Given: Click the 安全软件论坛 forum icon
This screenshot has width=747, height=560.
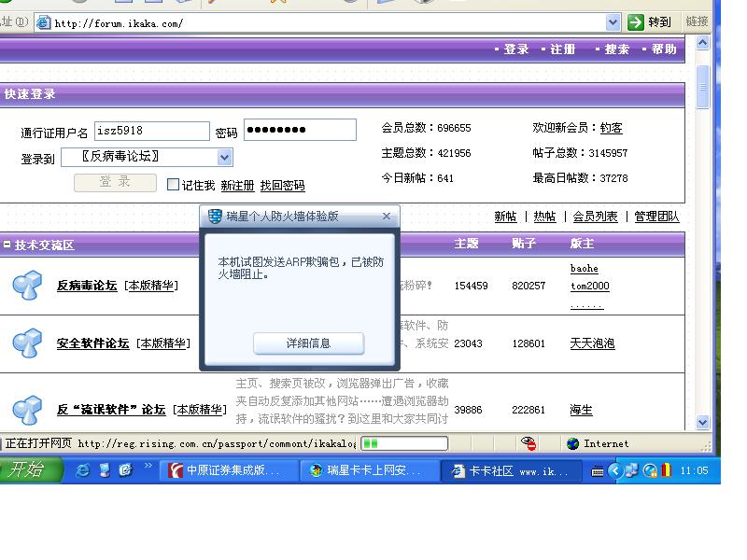Looking at the screenshot, I should point(27,343).
